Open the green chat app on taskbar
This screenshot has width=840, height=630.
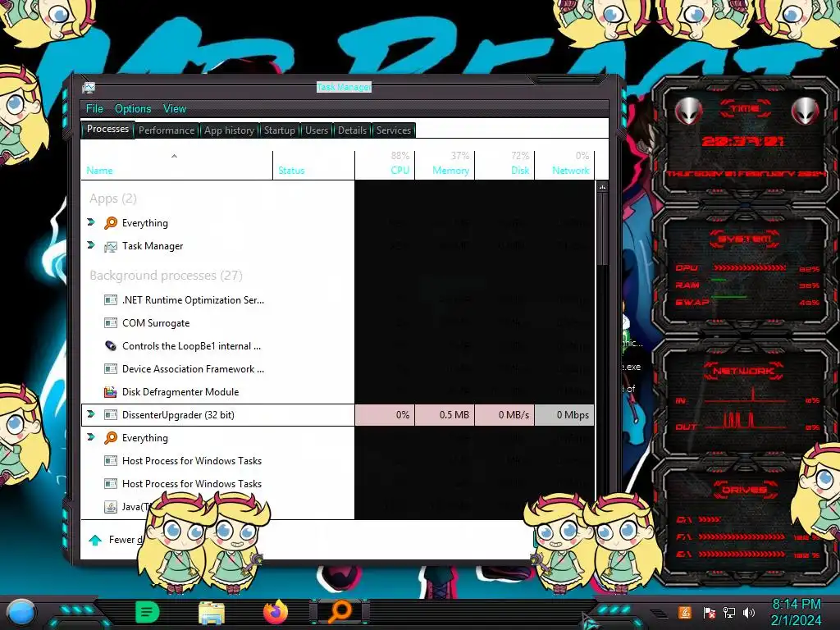pyautogui.click(x=148, y=612)
